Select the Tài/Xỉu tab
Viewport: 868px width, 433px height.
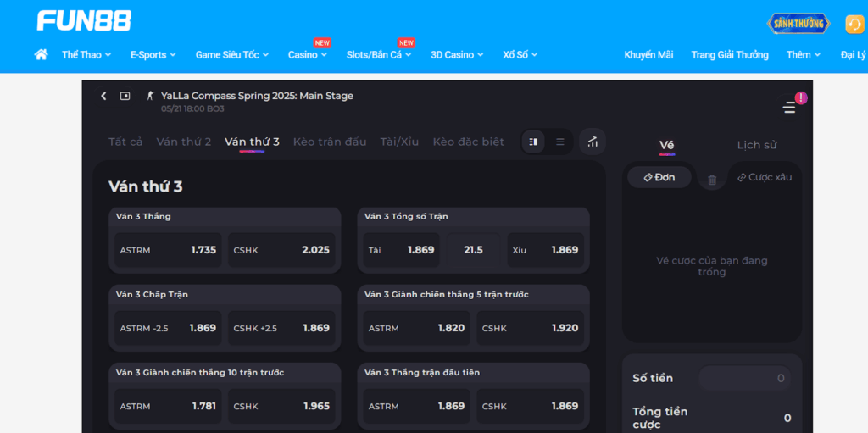[x=400, y=142]
